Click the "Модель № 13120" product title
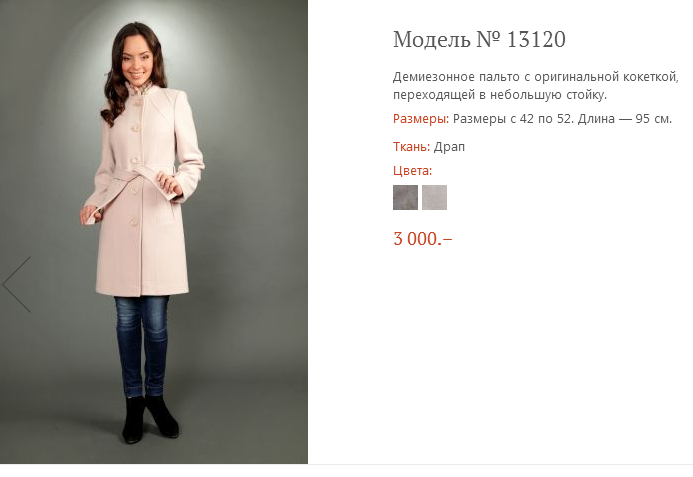 point(479,40)
